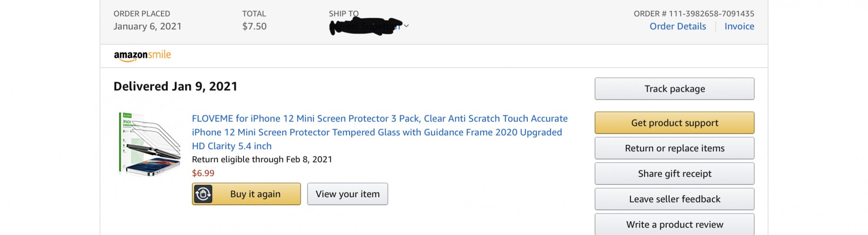Click the Delivered Jan 9, 2021 heading
Screen dimensions: 868x235
pyautogui.click(x=175, y=86)
